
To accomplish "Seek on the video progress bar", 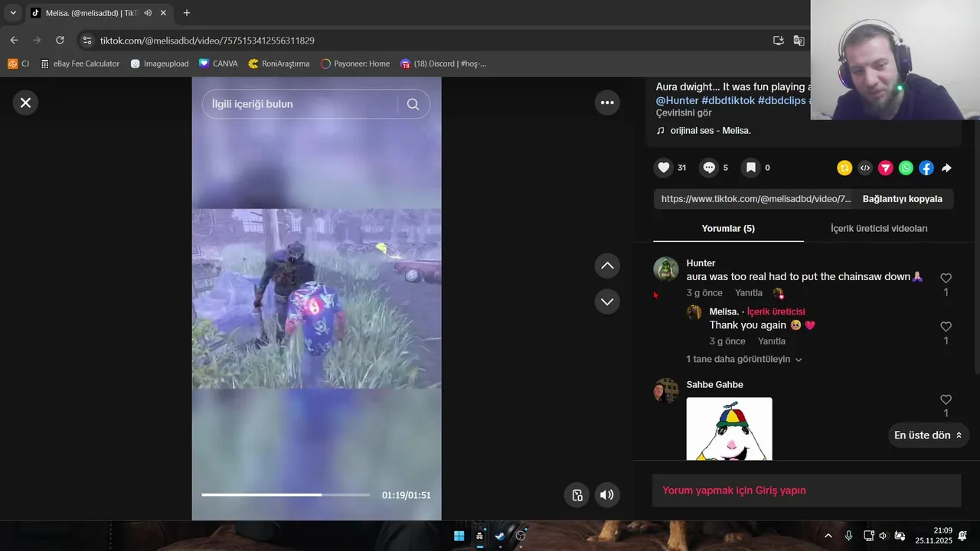I will coord(286,495).
